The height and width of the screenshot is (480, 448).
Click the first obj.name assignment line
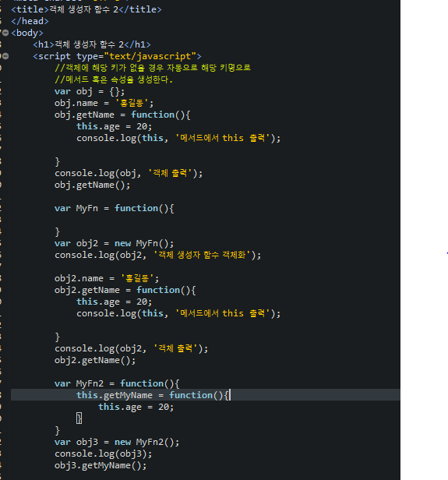click(x=104, y=103)
